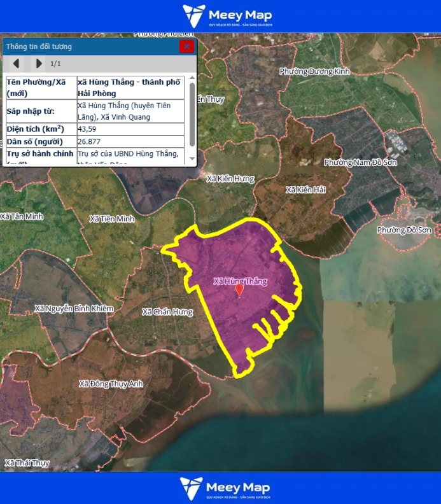Select Xã Chấn Hưng area label

click(x=167, y=312)
